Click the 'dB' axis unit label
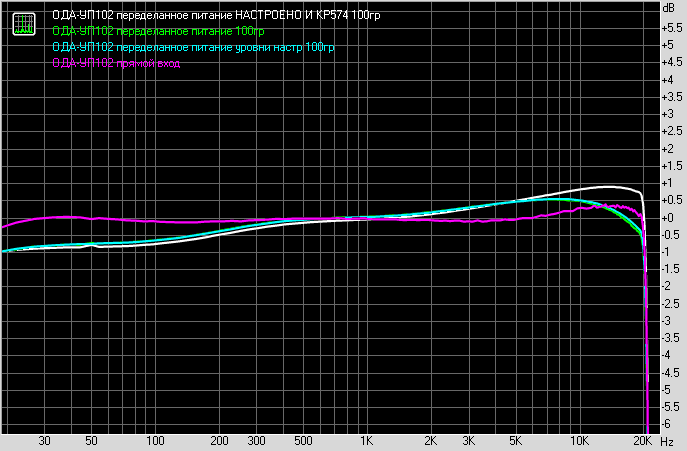Viewport: 687px width, 451px height. pos(669,8)
